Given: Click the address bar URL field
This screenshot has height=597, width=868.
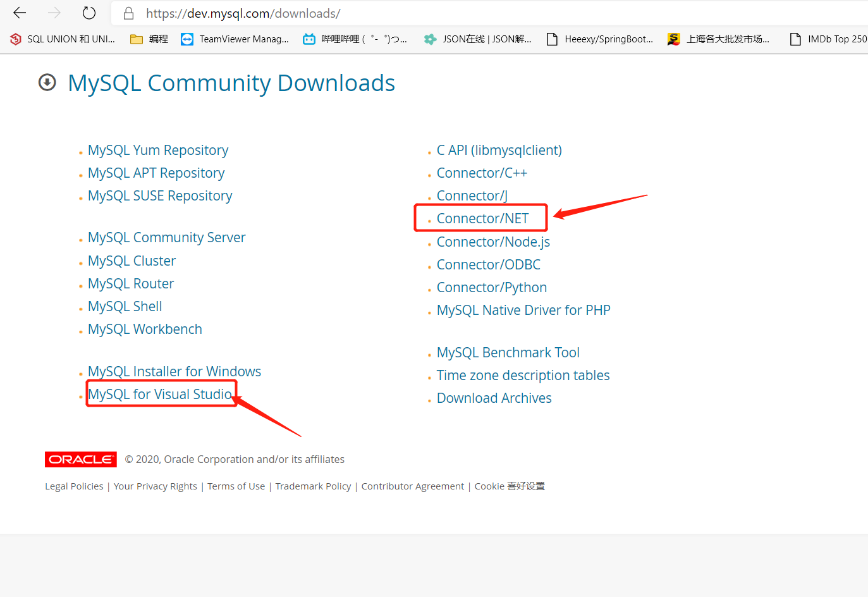Looking at the screenshot, I should click(x=489, y=13).
